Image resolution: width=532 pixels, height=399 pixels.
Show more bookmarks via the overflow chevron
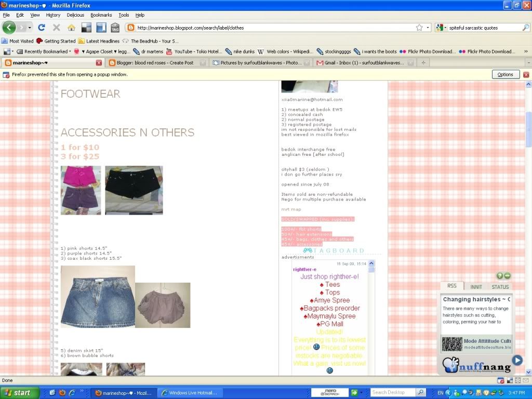(x=526, y=51)
